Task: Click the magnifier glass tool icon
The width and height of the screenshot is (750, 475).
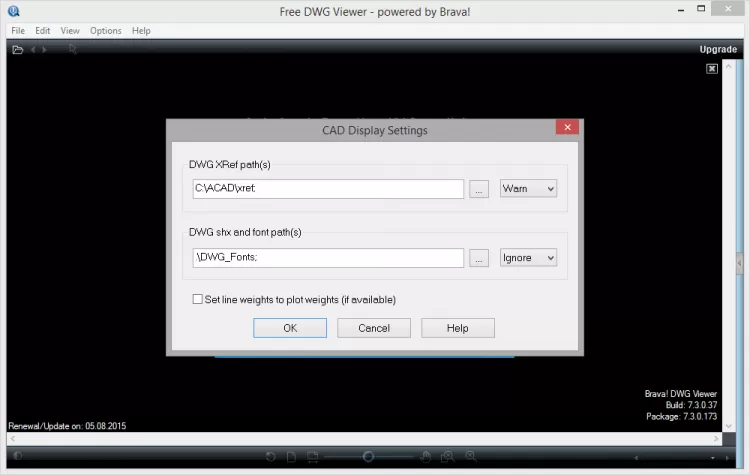Action: (471, 456)
